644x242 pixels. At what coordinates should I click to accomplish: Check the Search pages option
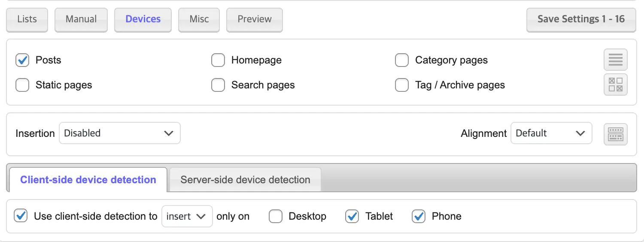point(218,85)
